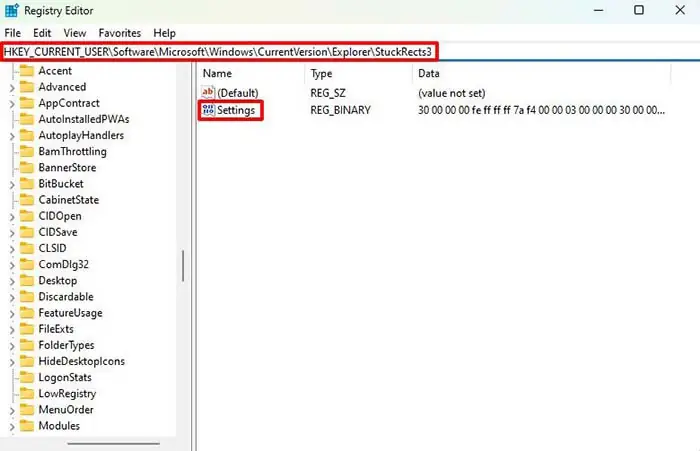700x451 pixels.
Task: Expand the FeatureUsage key
Action: pos(12,314)
